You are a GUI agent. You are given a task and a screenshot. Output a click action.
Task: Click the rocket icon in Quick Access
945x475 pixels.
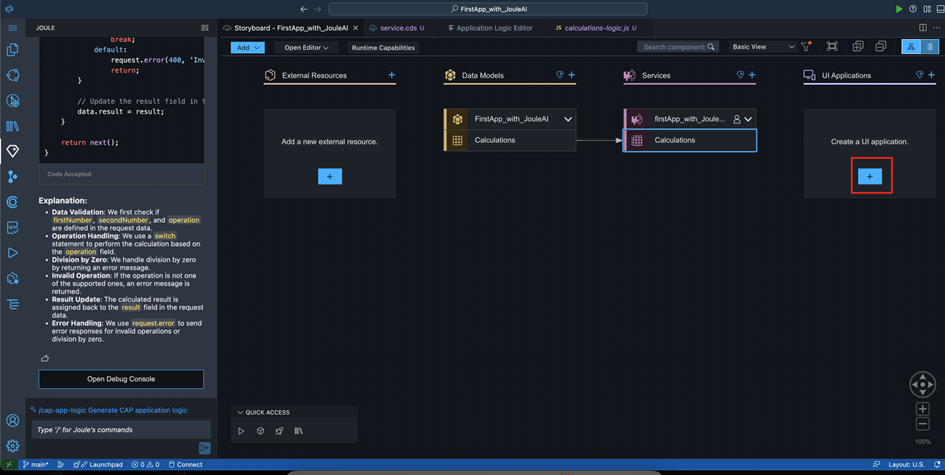coord(279,431)
